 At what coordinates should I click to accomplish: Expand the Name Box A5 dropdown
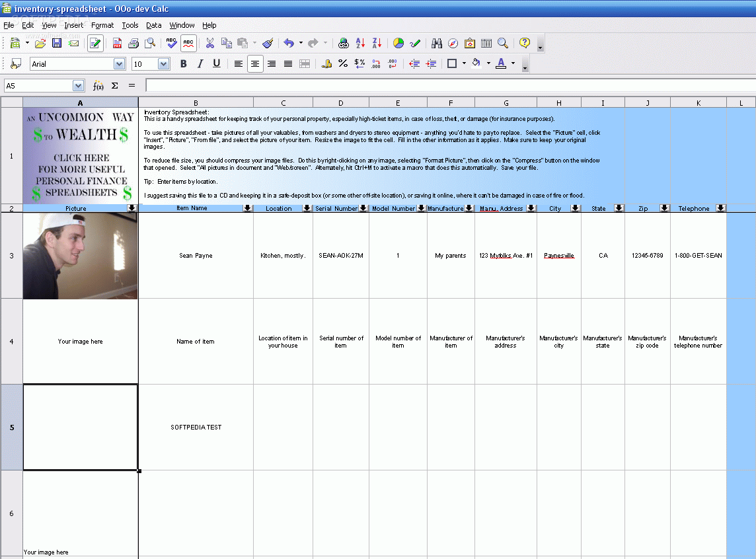coord(78,86)
